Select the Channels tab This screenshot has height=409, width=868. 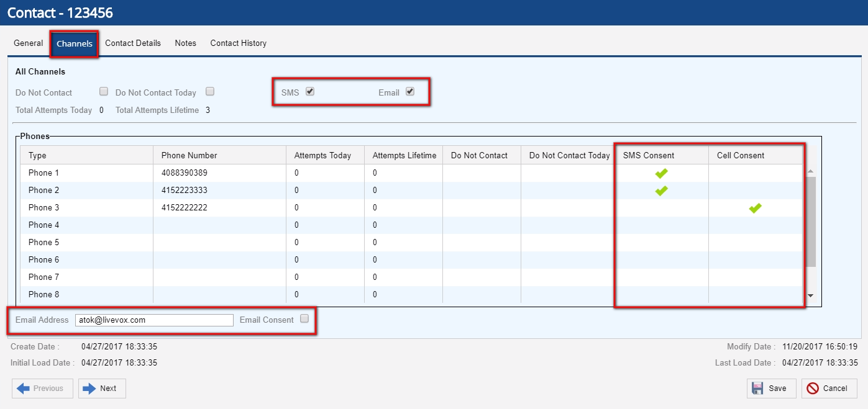tap(75, 43)
